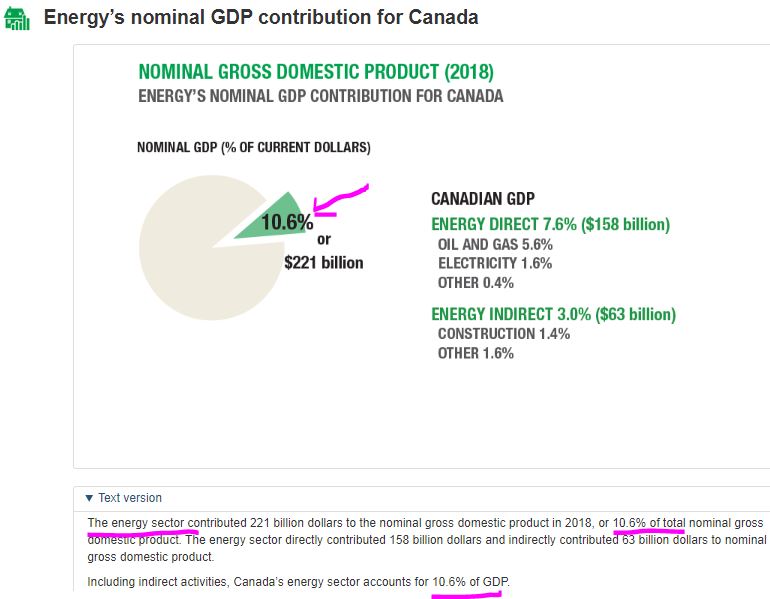Click the page heading about Energy's nominal GDP

[x=260, y=17]
